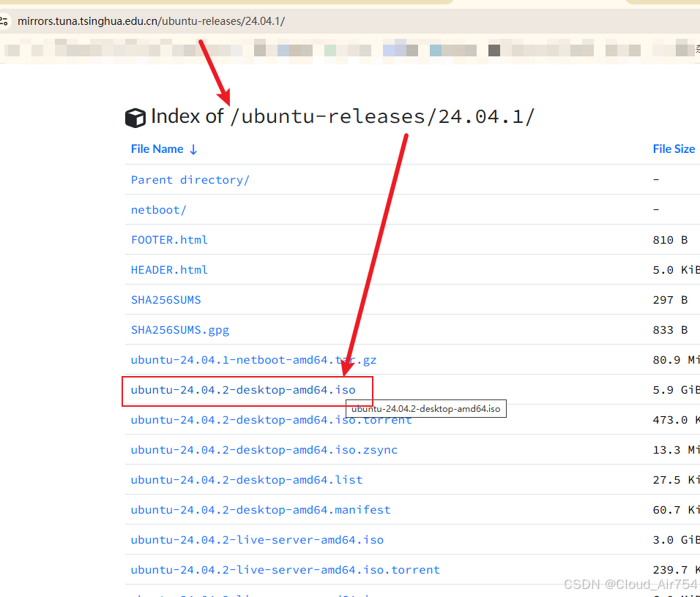Click the File Name sort arrow

pos(193,149)
